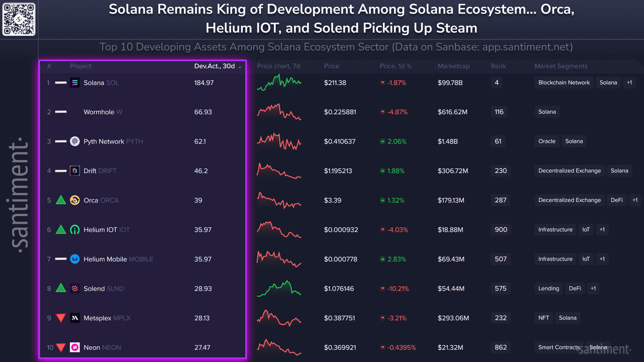Click the Orca project logo icon
This screenshot has width=644, height=362.
coord(75,200)
